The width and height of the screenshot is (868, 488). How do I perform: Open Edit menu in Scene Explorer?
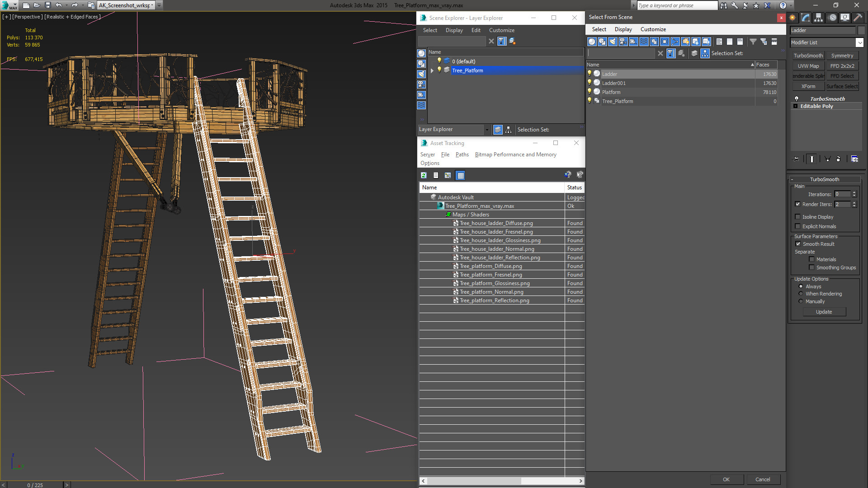476,30
